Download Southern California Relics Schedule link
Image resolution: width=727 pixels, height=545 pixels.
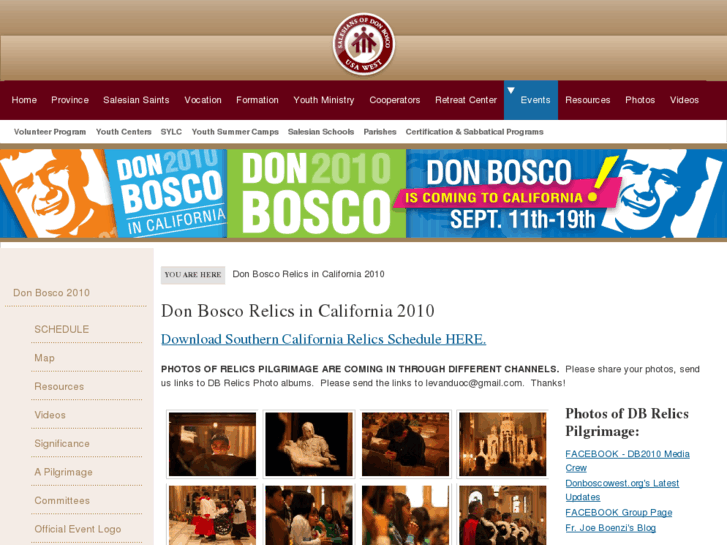point(324,339)
